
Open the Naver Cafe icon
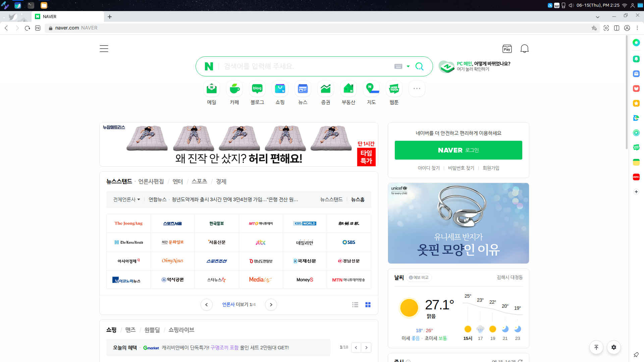point(234,89)
